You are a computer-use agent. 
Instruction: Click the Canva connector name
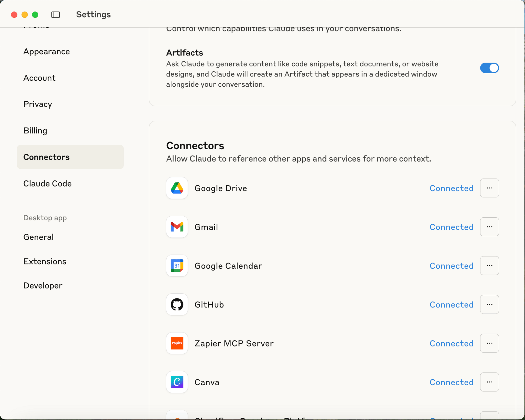tap(207, 382)
